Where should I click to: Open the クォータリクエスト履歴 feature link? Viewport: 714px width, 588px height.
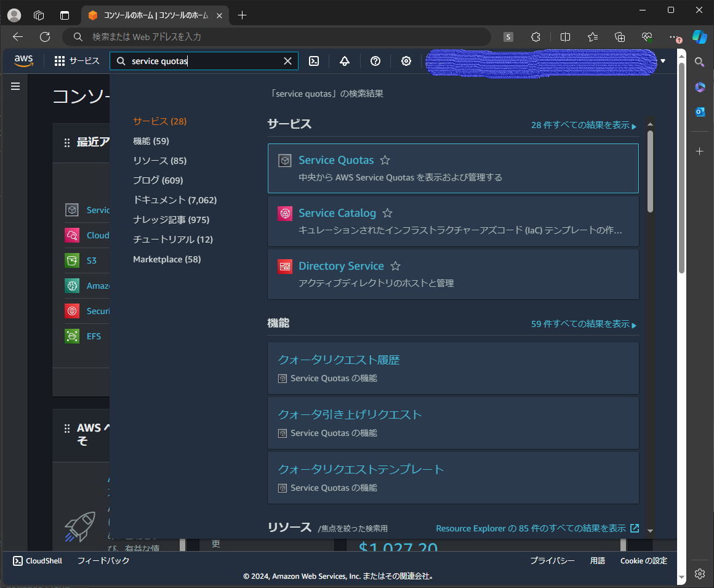click(338, 359)
